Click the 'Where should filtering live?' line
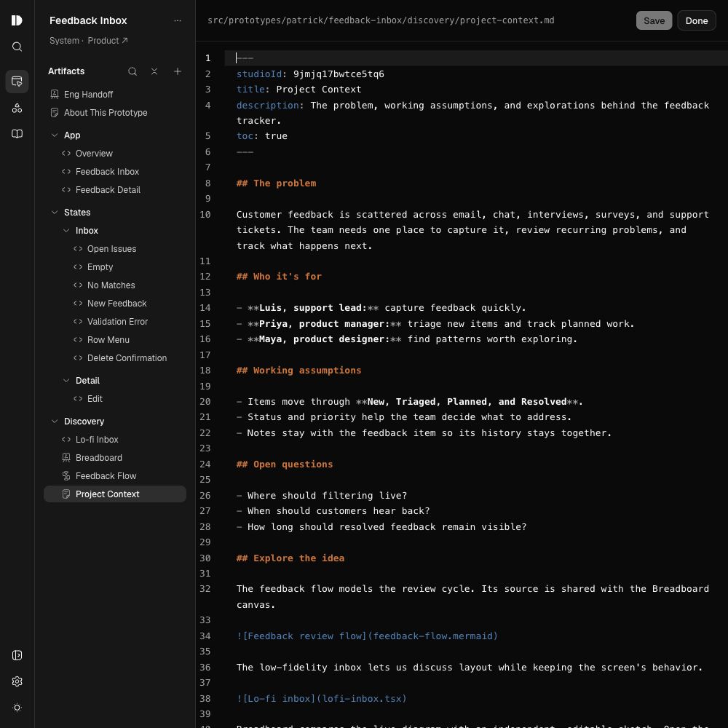Viewport: 728px width, 728px height. pos(322,495)
